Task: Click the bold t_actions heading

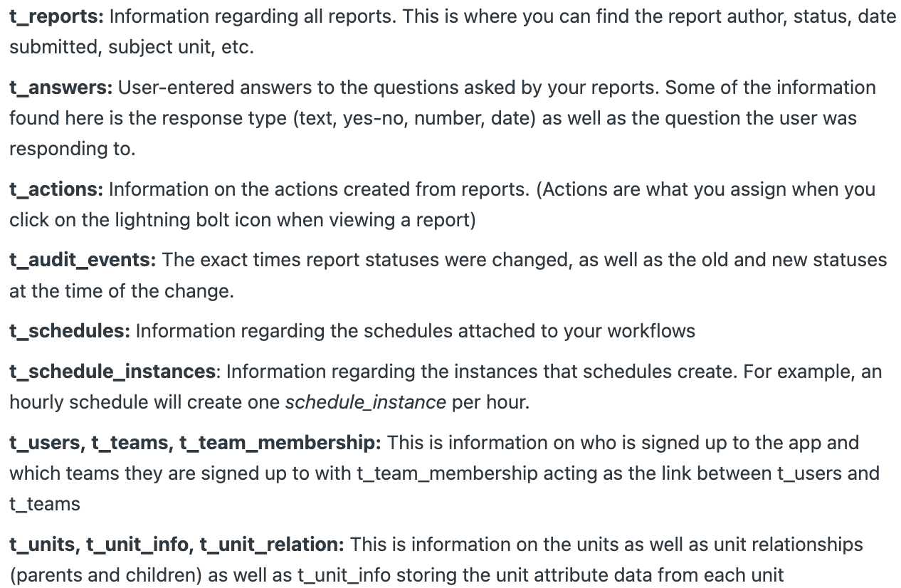Action: coord(56,189)
